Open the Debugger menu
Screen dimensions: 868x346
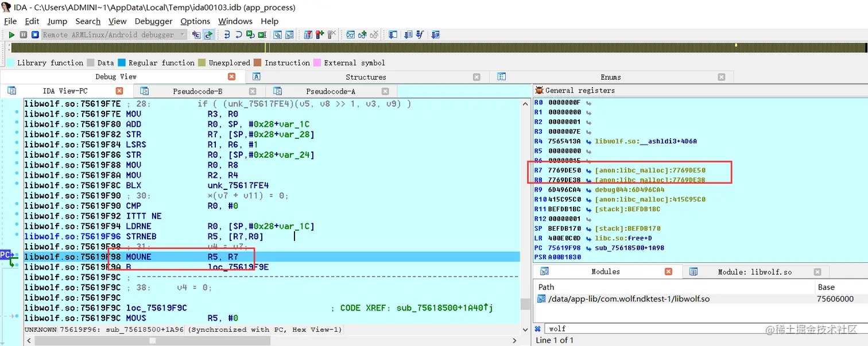click(x=153, y=21)
